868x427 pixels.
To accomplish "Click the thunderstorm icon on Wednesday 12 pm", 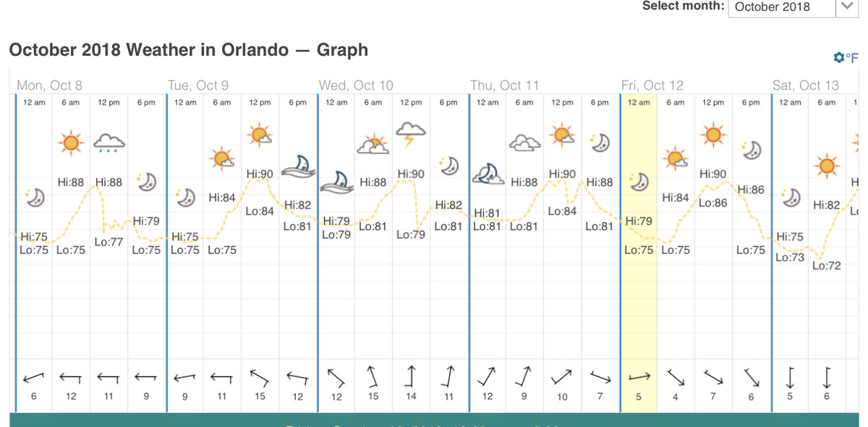I will (411, 132).
